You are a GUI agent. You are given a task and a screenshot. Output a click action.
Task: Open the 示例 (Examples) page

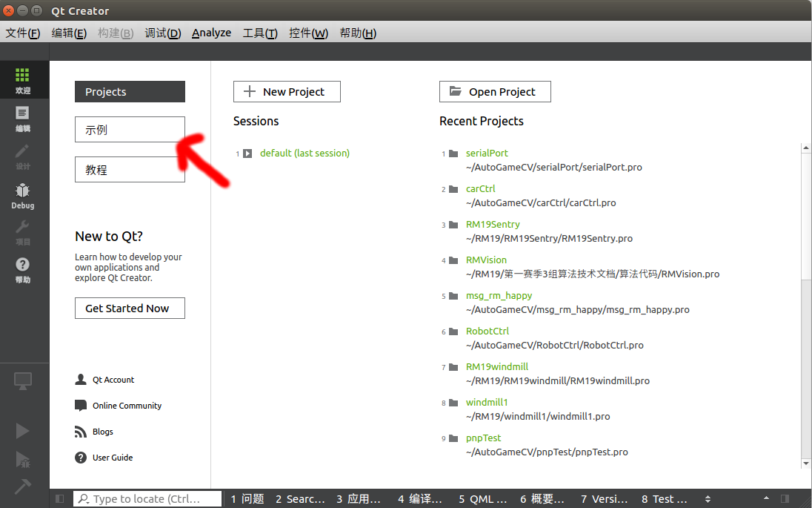coord(130,130)
